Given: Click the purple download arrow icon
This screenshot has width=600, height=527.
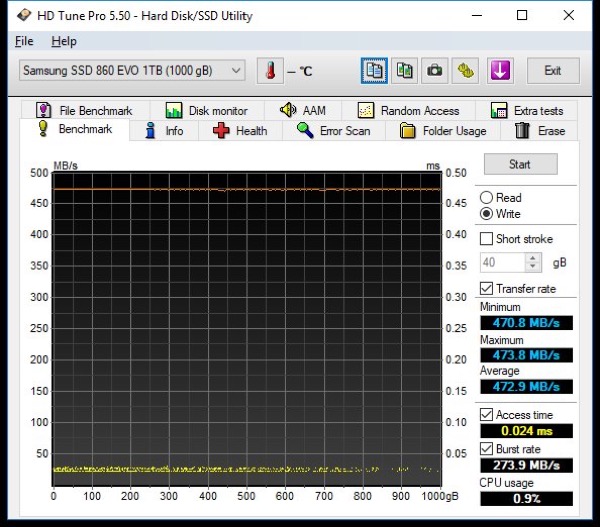Looking at the screenshot, I should [x=500, y=71].
